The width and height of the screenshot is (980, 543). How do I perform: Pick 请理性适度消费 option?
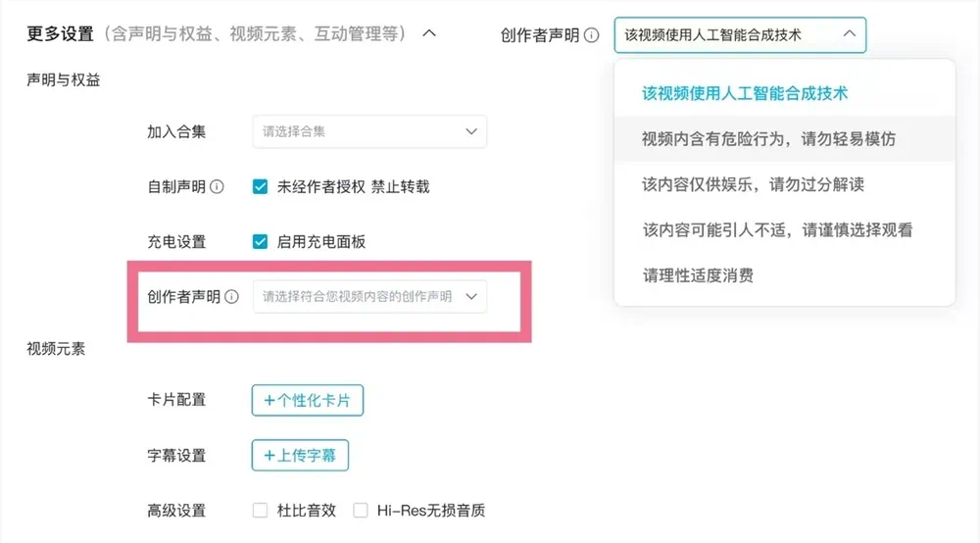(698, 275)
